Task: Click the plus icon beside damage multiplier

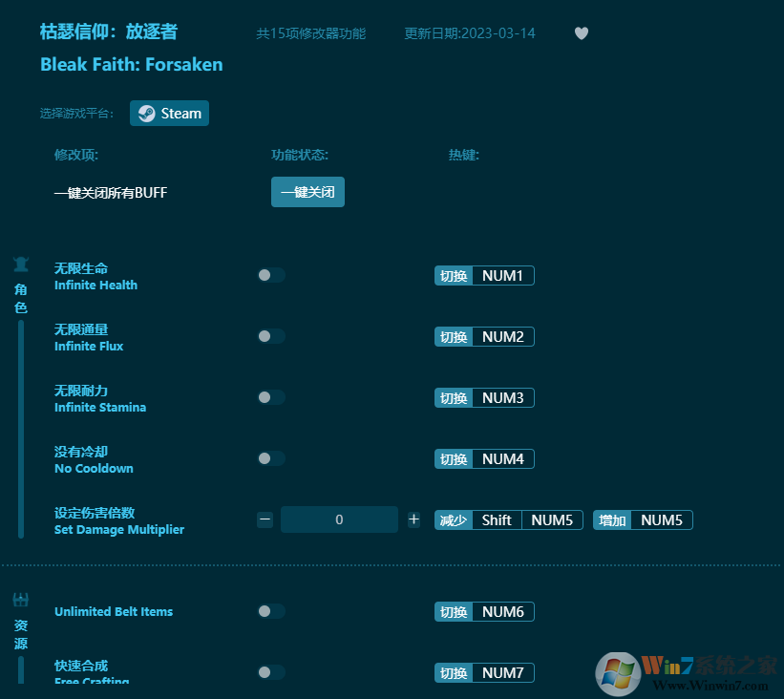Action: click(413, 519)
